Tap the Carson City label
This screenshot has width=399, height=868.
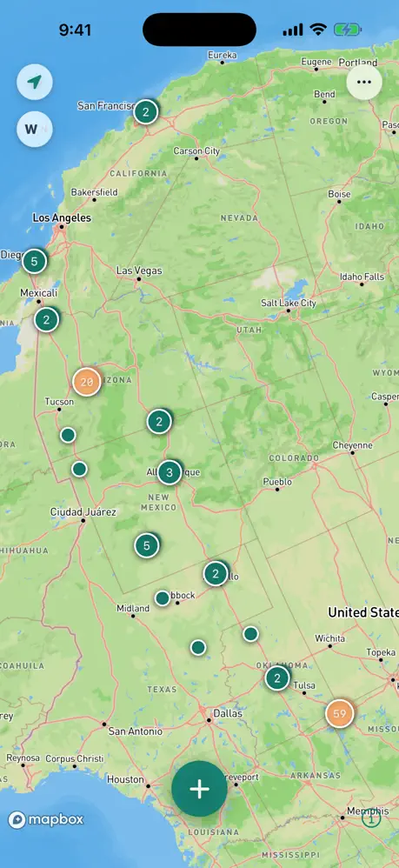tap(196, 151)
